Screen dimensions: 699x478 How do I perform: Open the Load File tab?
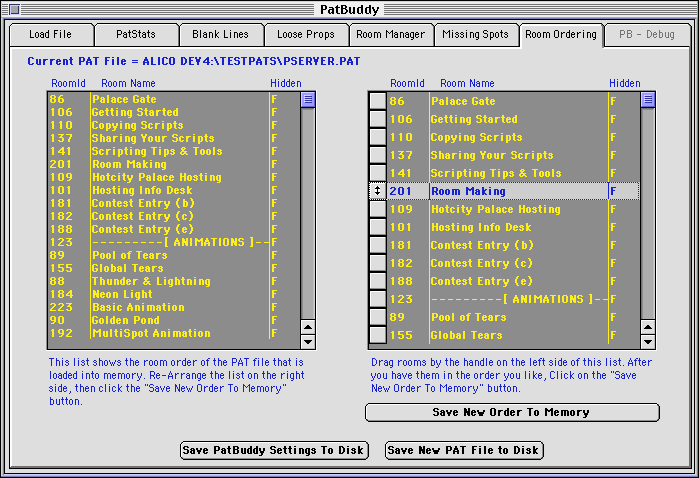pyautogui.click(x=50, y=34)
